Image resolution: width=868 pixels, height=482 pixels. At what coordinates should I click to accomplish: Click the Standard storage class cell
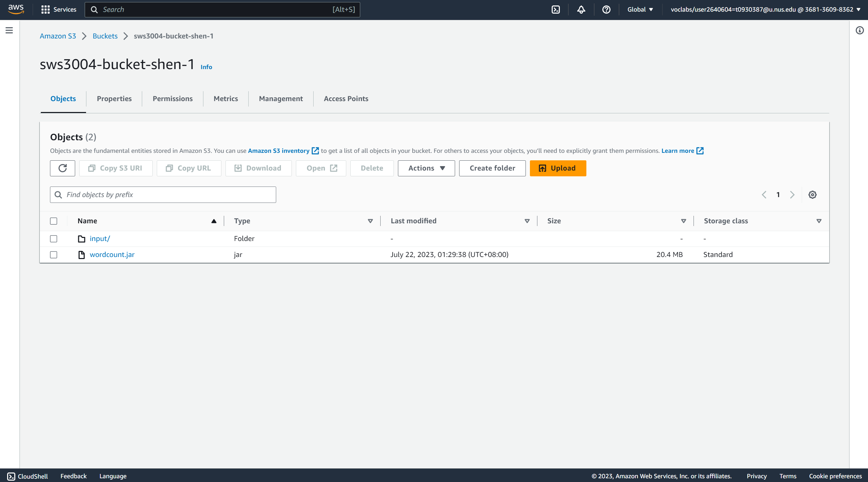pyautogui.click(x=718, y=255)
